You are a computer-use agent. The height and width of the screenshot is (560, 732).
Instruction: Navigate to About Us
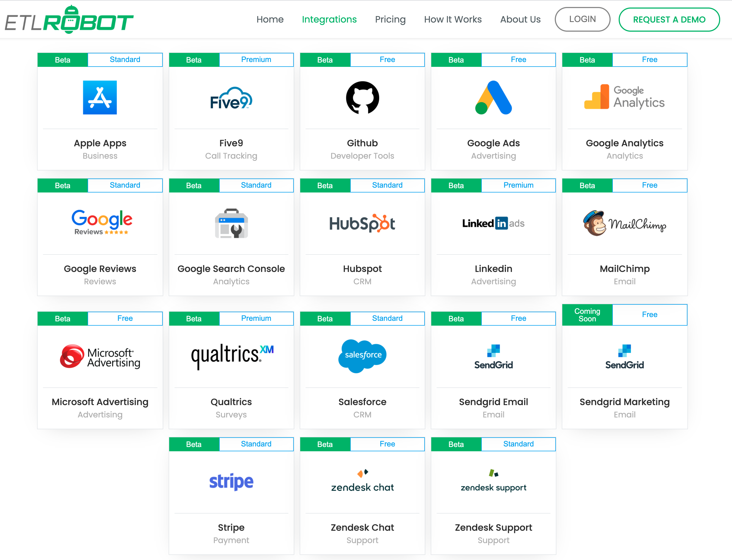[x=520, y=19]
